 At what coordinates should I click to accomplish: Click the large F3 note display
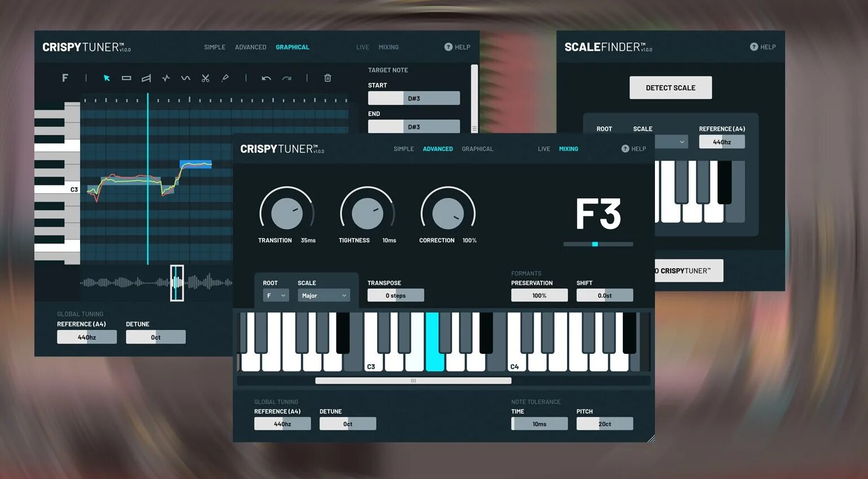[x=598, y=214]
